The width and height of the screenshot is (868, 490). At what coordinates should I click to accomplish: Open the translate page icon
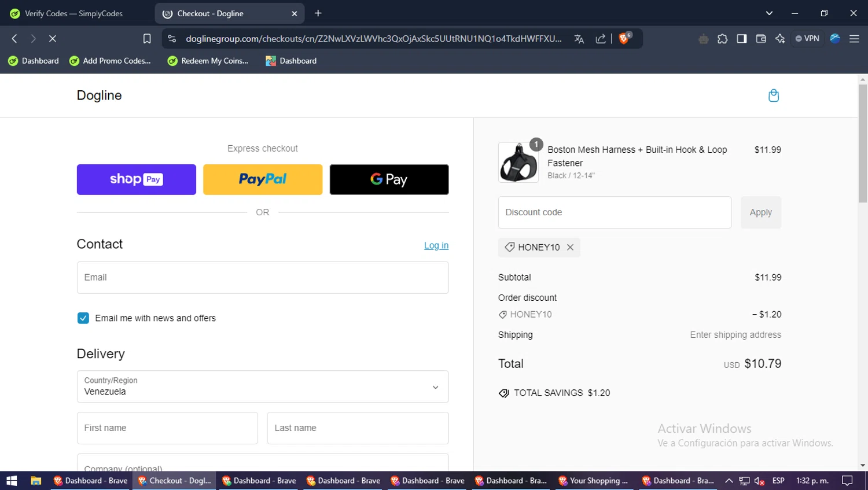pyautogui.click(x=579, y=39)
